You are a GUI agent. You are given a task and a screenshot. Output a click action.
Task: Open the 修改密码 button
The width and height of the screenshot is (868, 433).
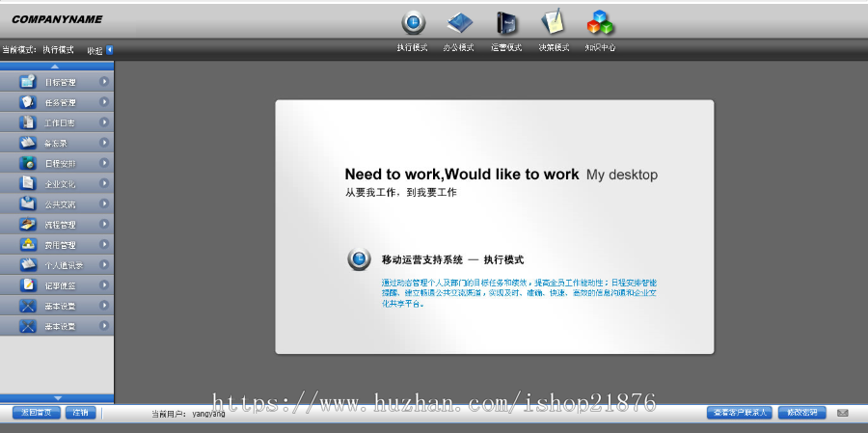802,413
